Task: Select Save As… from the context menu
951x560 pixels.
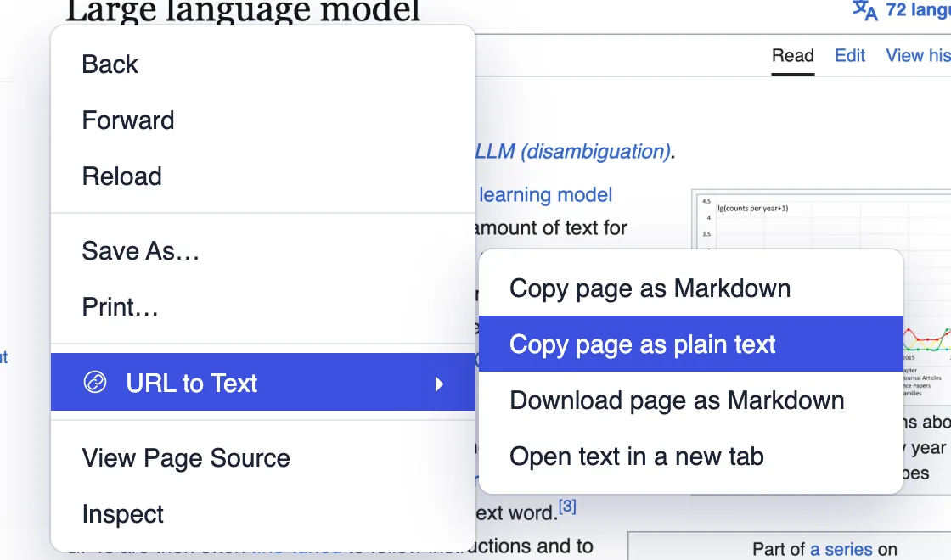Action: [263, 251]
